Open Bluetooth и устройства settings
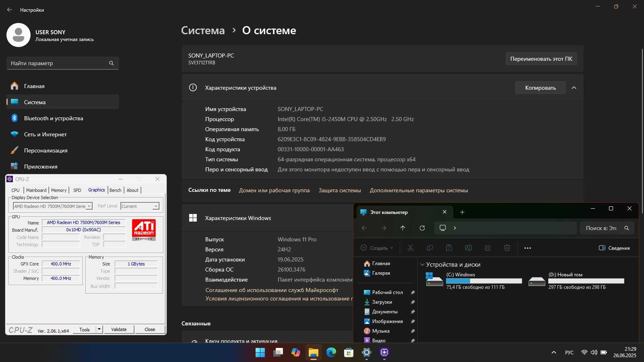644x362 pixels. pyautogui.click(x=63, y=118)
